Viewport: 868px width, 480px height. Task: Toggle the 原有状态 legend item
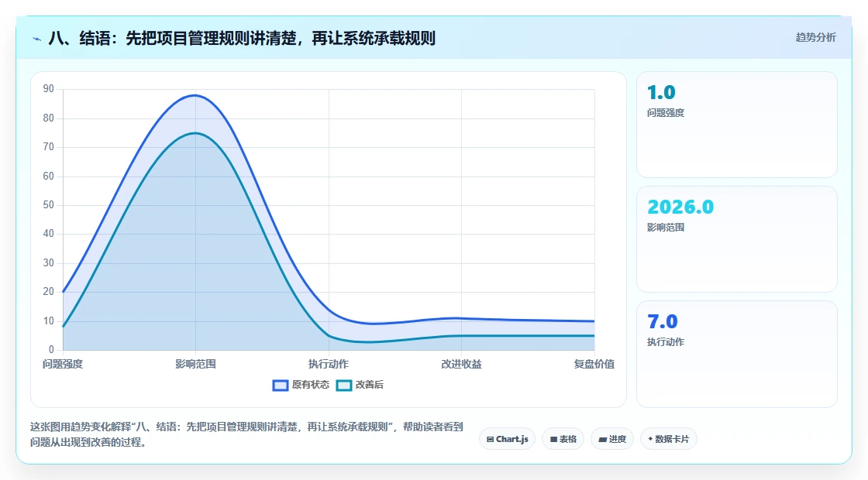(x=301, y=385)
